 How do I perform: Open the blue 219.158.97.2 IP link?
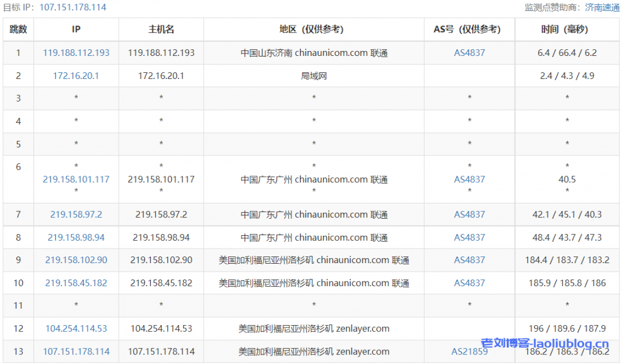click(x=76, y=215)
